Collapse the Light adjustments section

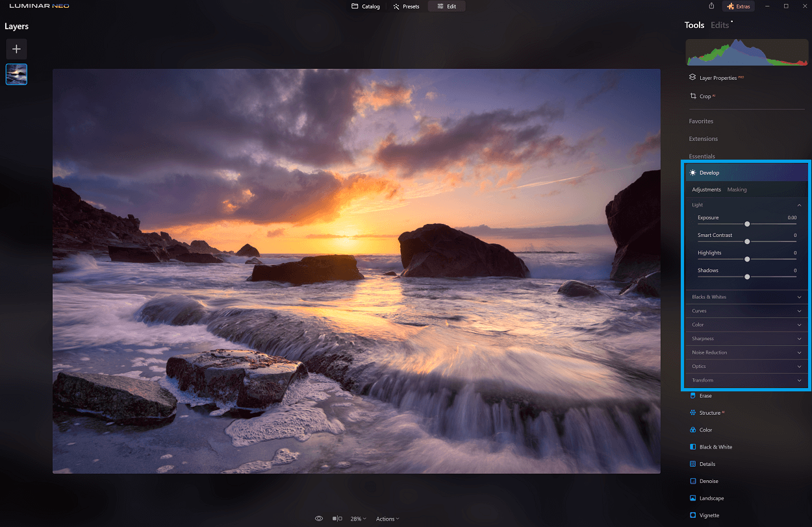[x=799, y=204]
